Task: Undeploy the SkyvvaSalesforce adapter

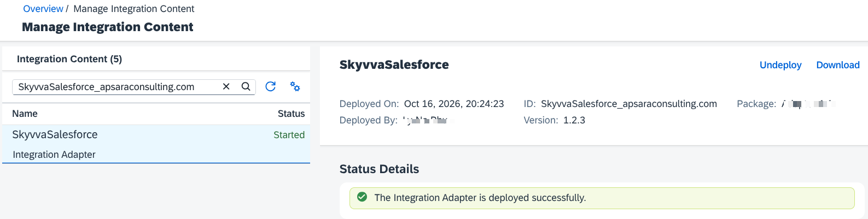Action: coord(780,65)
